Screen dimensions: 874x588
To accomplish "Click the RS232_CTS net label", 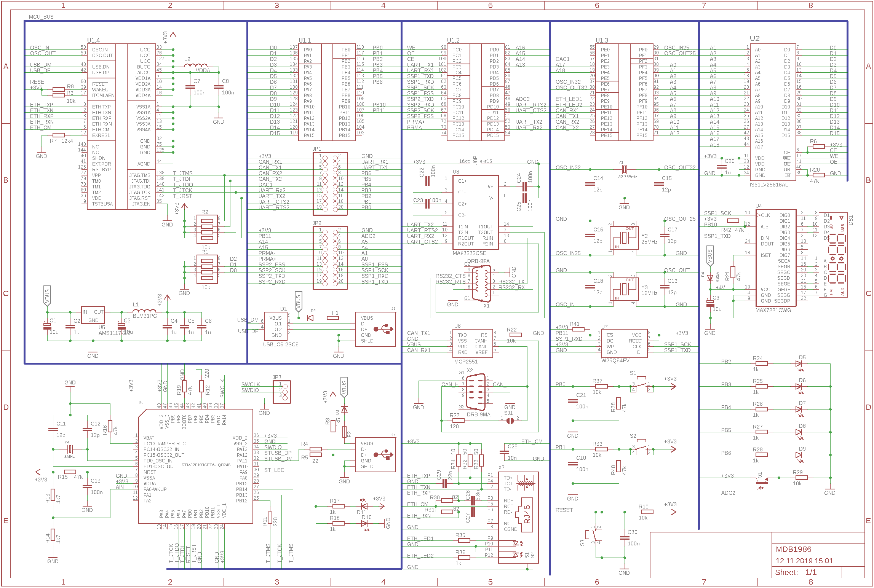I will point(451,276).
